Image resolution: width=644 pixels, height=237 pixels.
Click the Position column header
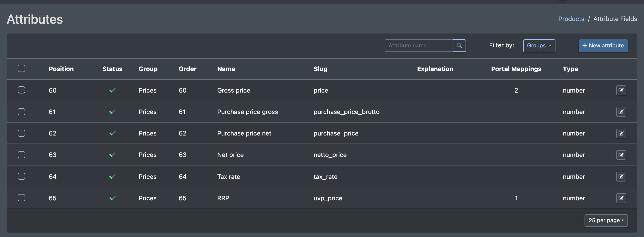pyautogui.click(x=61, y=69)
